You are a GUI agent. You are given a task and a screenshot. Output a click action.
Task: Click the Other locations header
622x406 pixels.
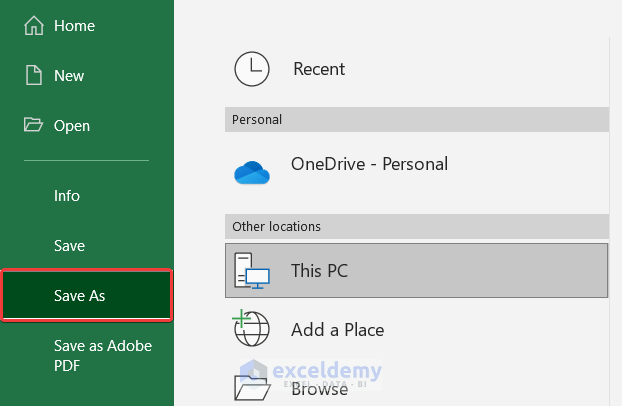(x=417, y=227)
